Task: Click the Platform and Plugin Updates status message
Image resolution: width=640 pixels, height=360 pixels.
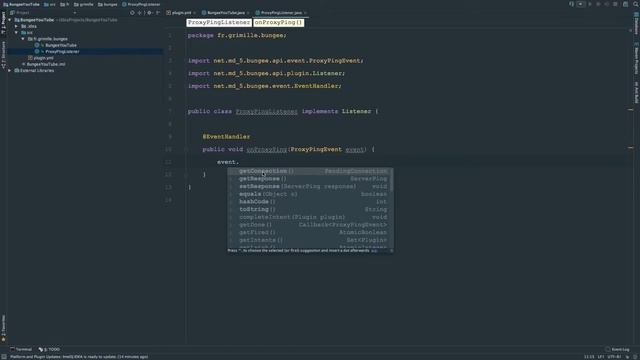Action: pos(79,357)
